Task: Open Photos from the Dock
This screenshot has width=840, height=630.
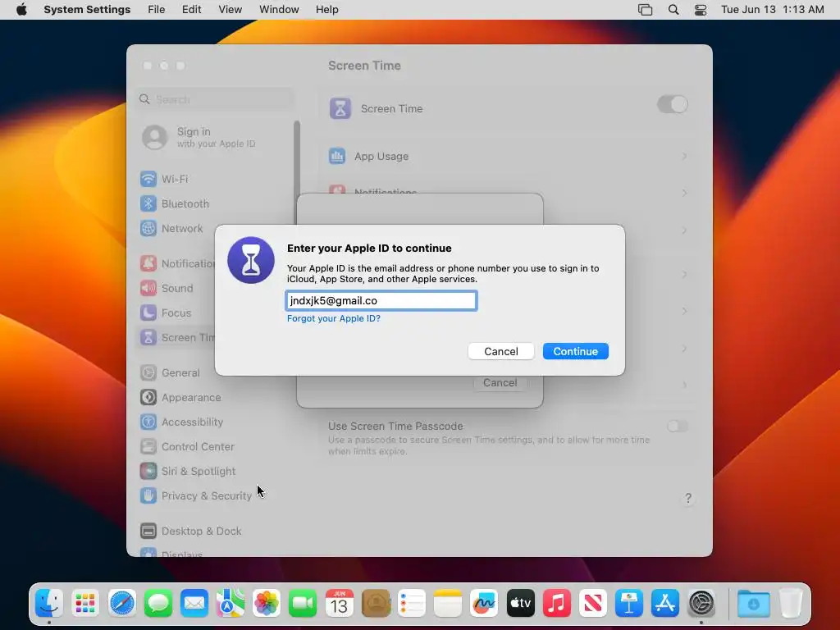Action: 267,603
